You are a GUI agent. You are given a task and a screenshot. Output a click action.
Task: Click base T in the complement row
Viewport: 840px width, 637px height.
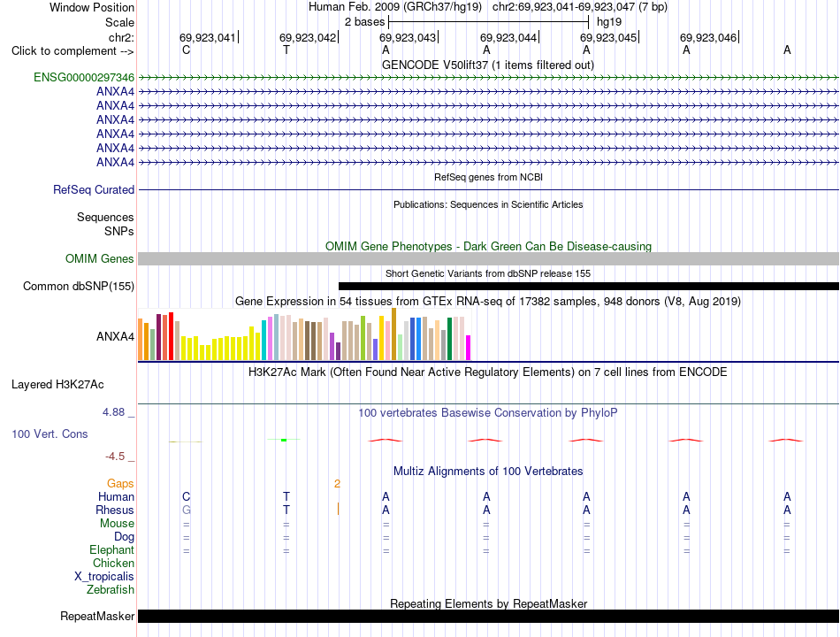pos(286,50)
